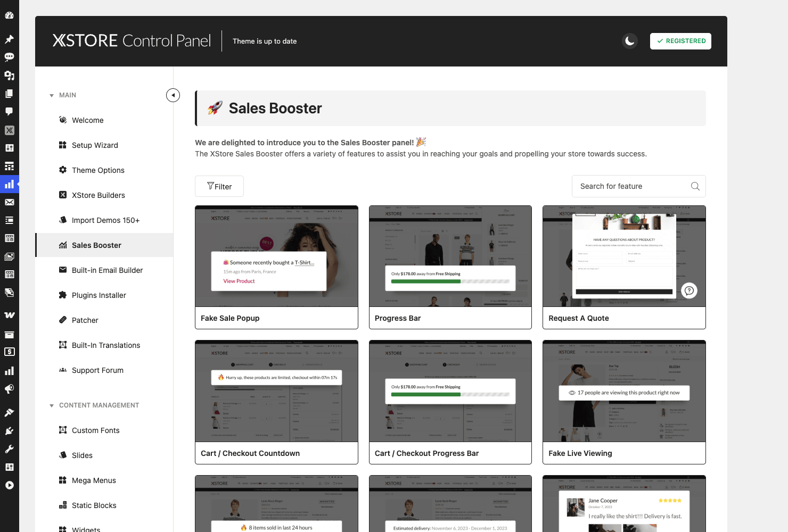Open the Fake Sale Popup feature card
Image resolution: width=788 pixels, height=532 pixels.
(276, 267)
